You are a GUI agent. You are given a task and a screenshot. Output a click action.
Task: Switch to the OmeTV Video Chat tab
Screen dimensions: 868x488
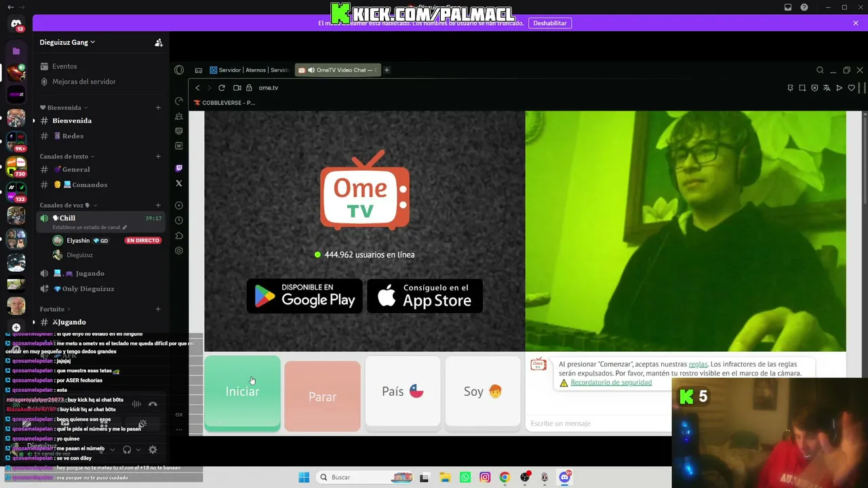(338, 70)
